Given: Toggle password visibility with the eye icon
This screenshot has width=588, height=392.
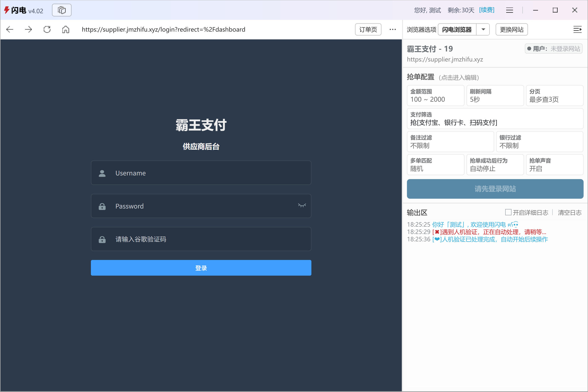Looking at the screenshot, I should point(302,206).
